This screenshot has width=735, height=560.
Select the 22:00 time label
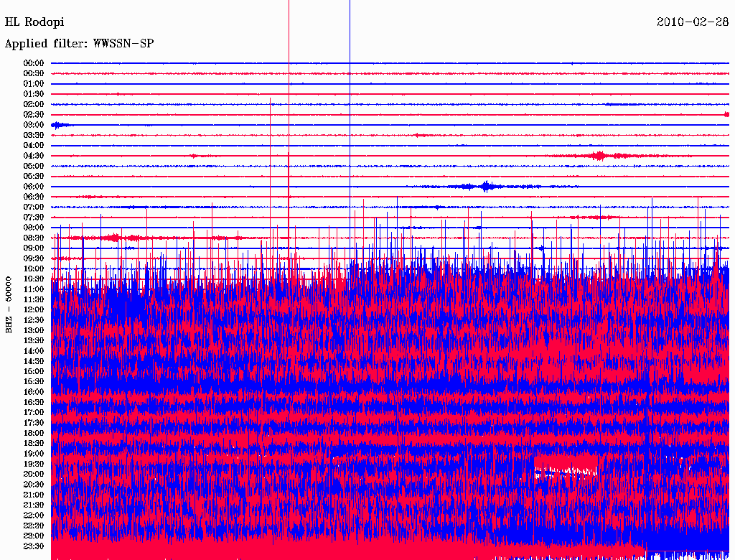click(x=34, y=515)
